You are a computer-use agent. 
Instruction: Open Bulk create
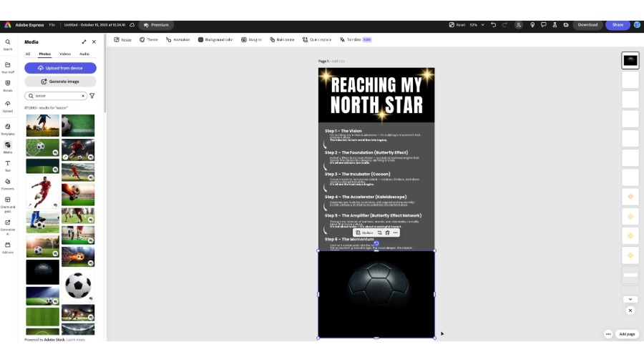(x=282, y=40)
